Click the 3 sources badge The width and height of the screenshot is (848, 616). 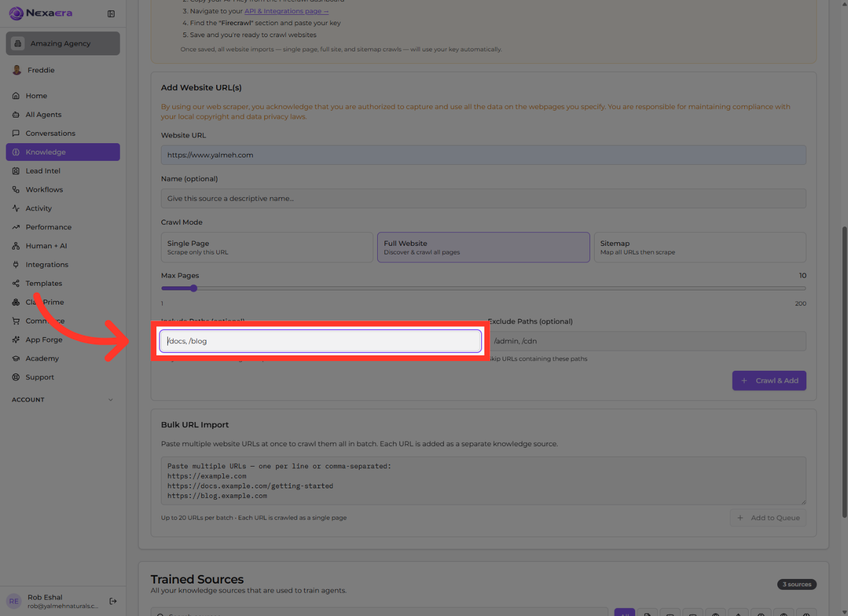point(797,585)
